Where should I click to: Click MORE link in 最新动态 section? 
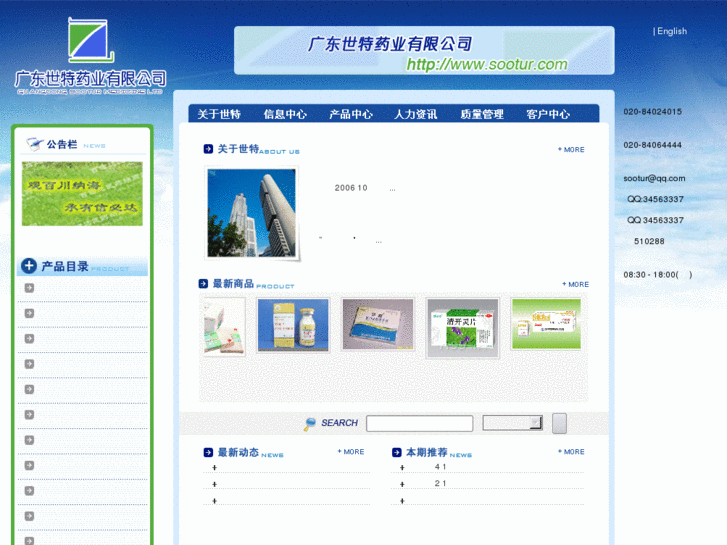coord(351,451)
